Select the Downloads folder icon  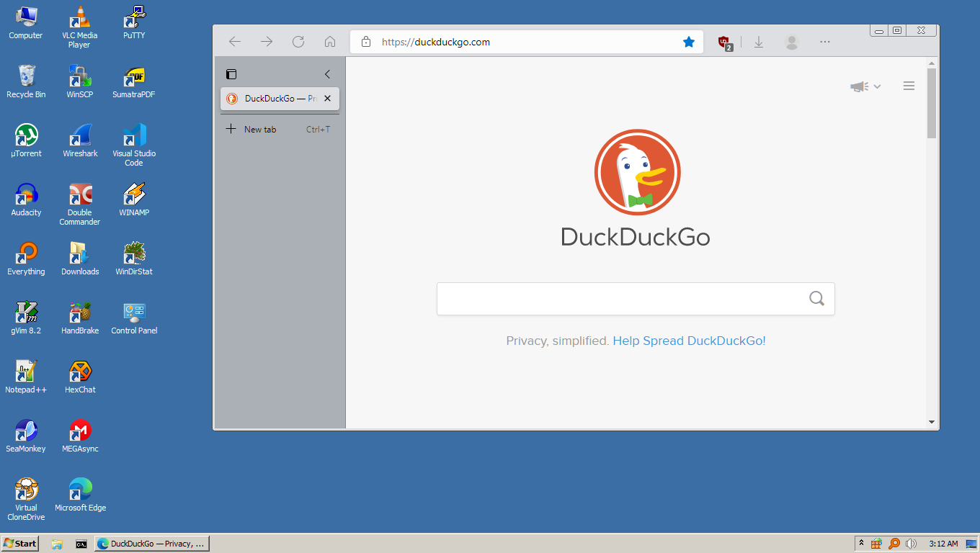79,259
